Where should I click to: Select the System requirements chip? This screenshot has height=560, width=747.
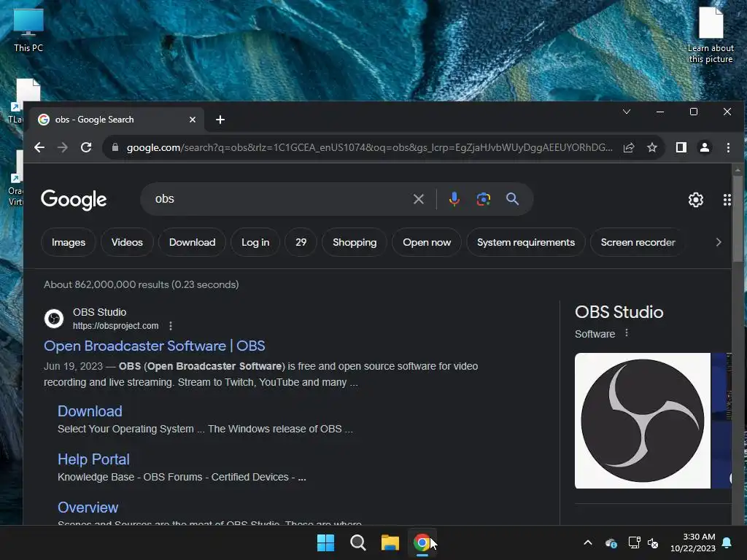526,242
